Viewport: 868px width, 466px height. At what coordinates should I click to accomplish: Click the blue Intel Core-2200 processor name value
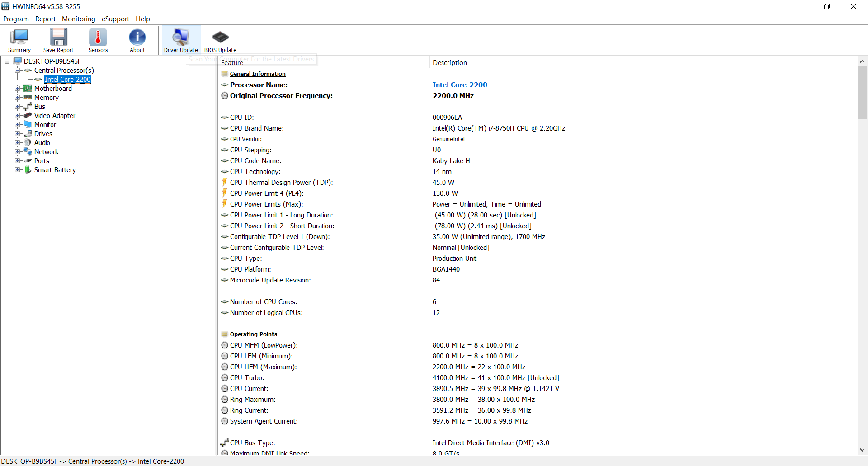[x=460, y=85]
